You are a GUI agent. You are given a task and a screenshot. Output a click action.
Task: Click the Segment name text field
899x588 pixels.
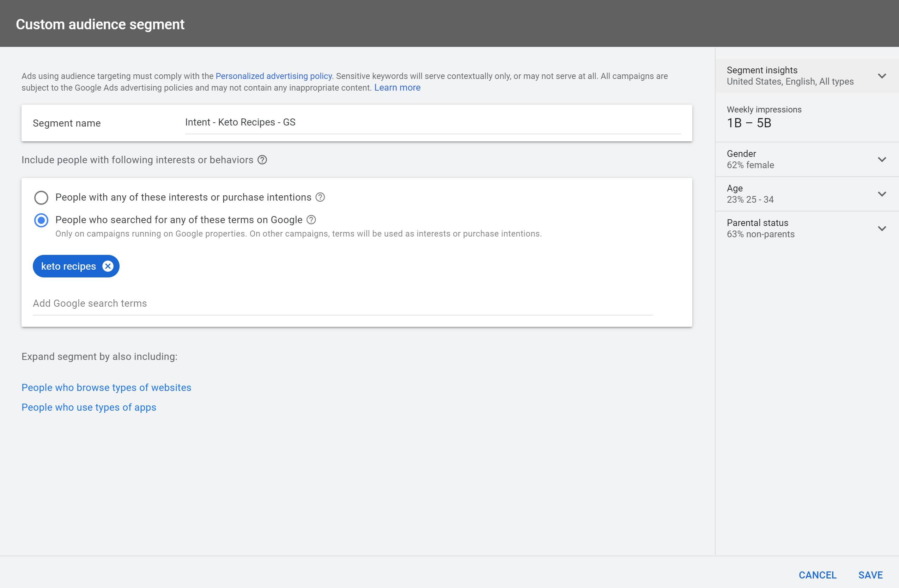tap(432, 122)
